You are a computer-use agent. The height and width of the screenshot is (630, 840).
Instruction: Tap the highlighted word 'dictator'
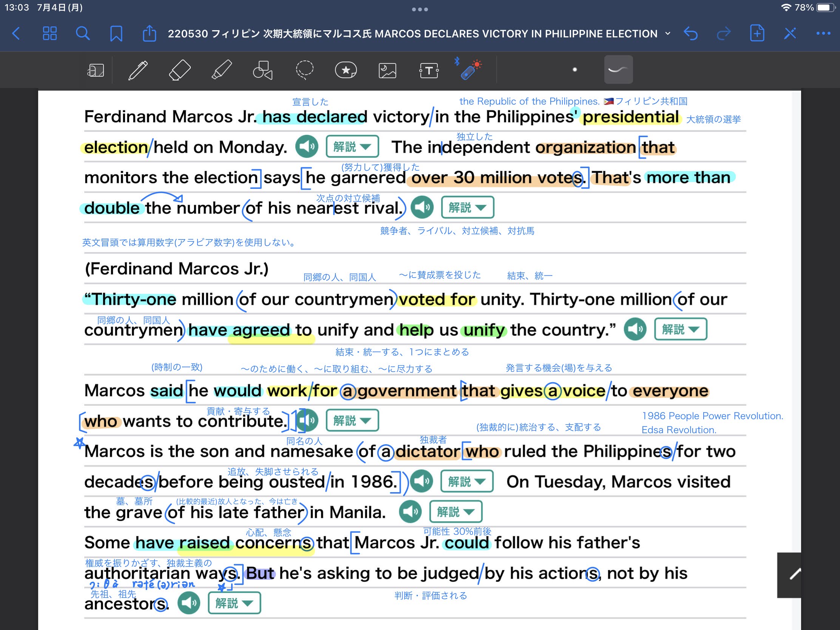427,451
